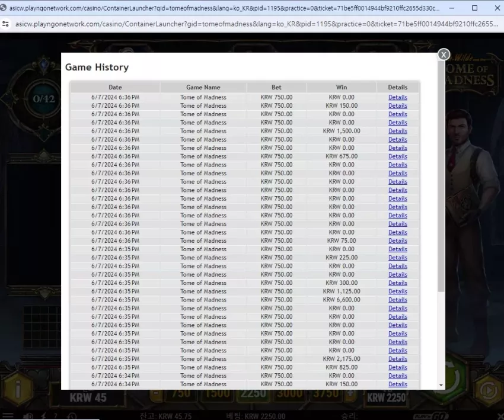
Task: Open Details for the KRW 225.00 win
Action: point(398,258)
